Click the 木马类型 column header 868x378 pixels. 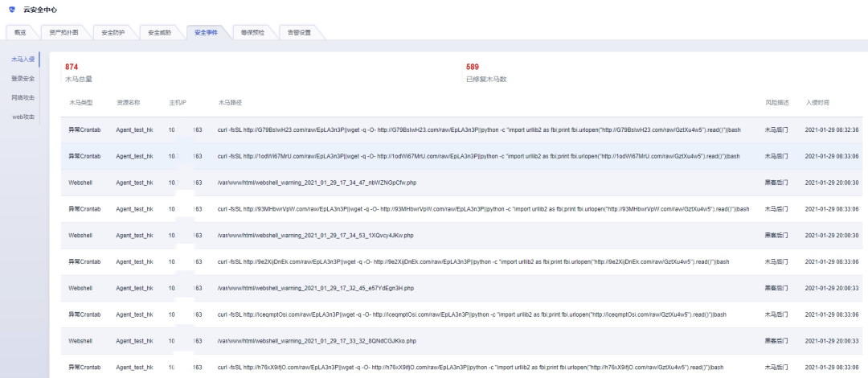click(x=81, y=103)
